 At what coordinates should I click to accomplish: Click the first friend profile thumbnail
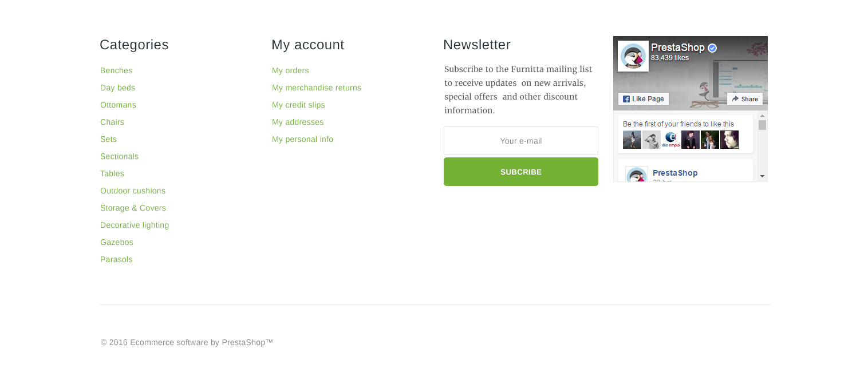pos(632,140)
